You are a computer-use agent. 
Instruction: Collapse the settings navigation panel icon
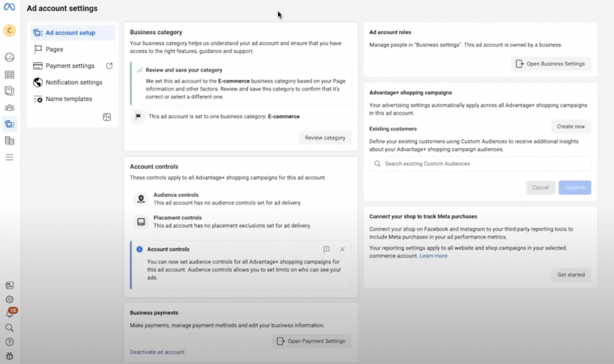(107, 117)
